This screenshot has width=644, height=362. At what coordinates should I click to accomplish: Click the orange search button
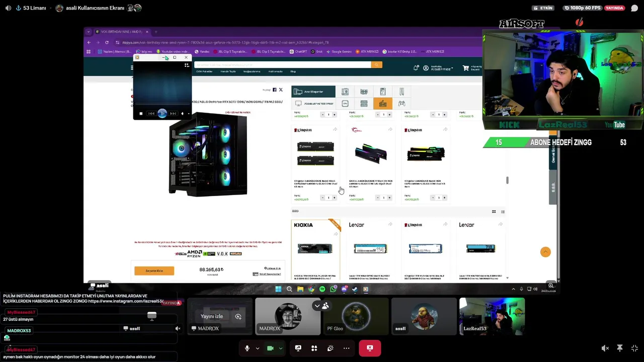click(376, 65)
